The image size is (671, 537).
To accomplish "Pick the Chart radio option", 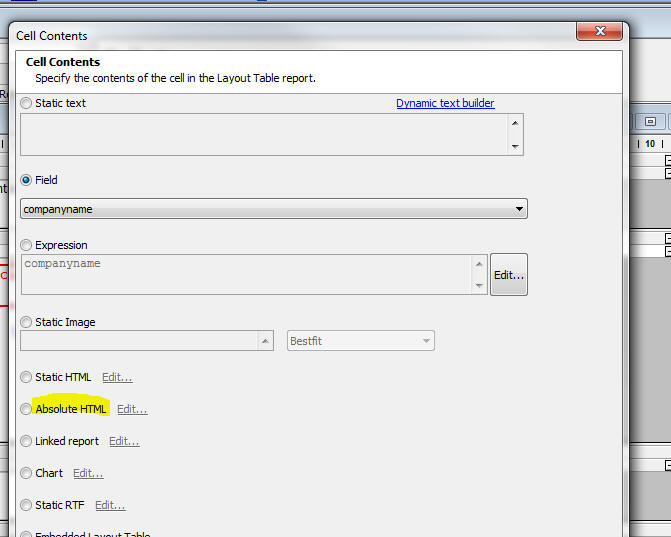I will pos(26,473).
